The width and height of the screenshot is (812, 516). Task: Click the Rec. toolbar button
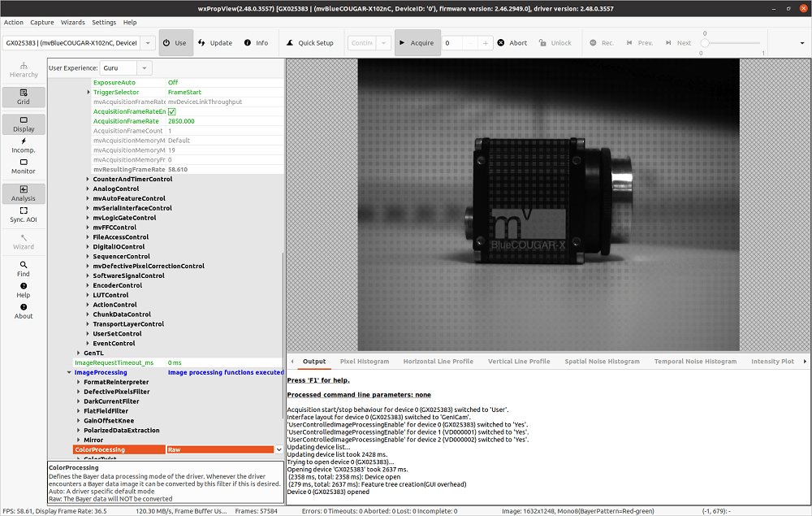(602, 43)
